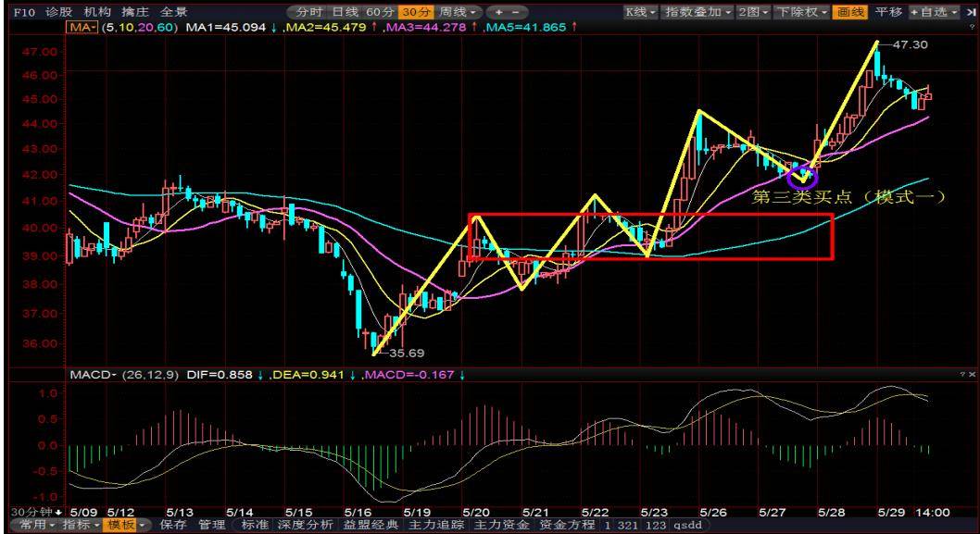Viewport: 980px width, 534px height.
Task: Click the MACD panel help question mark
Action: [x=962, y=374]
